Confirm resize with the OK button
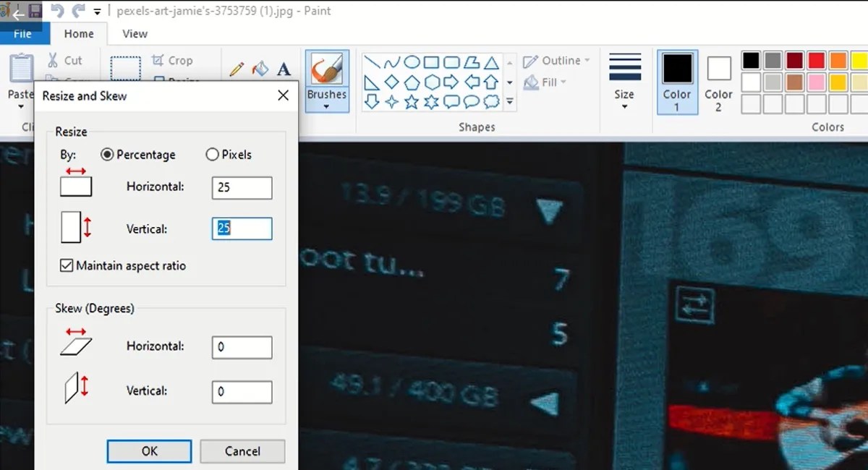This screenshot has height=470, width=868. 149,450
